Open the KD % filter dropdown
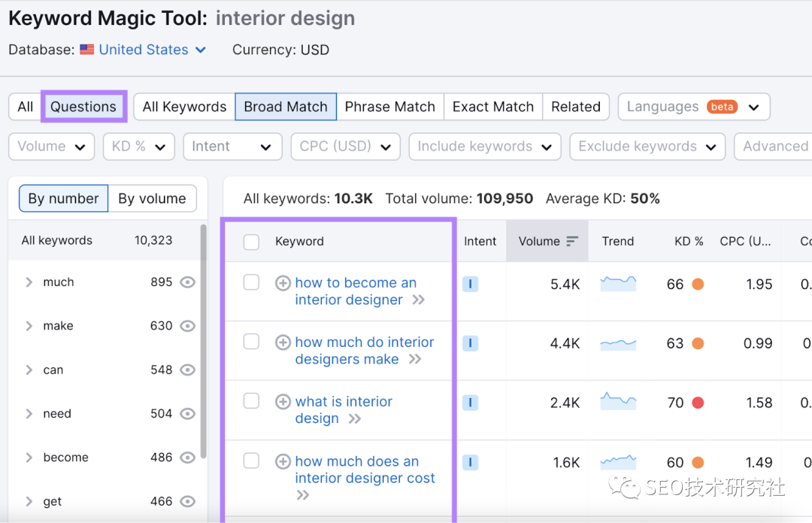The height and width of the screenshot is (523, 812). 138,147
